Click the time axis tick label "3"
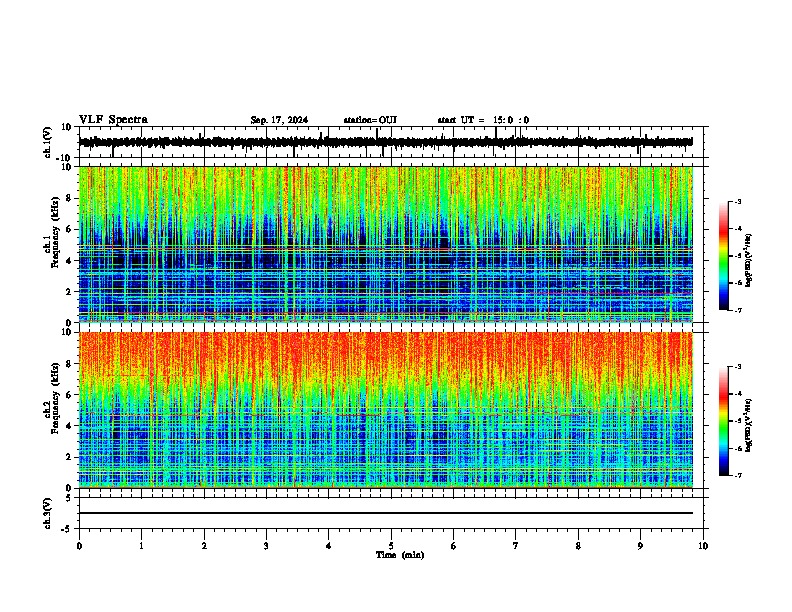 tap(266, 546)
